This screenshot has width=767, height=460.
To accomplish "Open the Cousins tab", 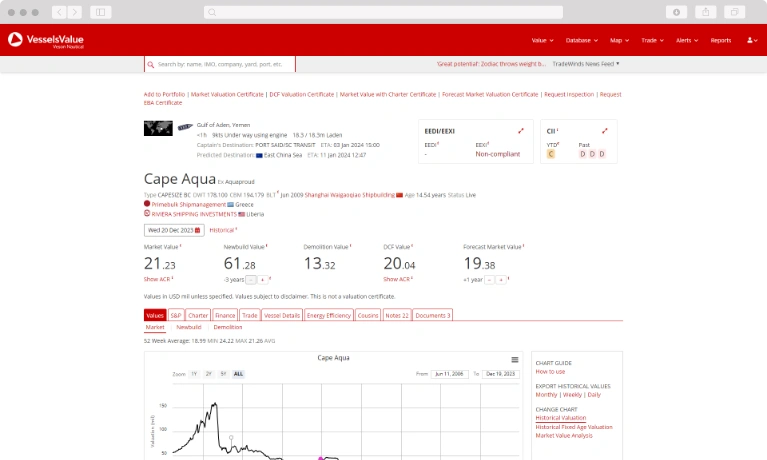I will (368, 315).
